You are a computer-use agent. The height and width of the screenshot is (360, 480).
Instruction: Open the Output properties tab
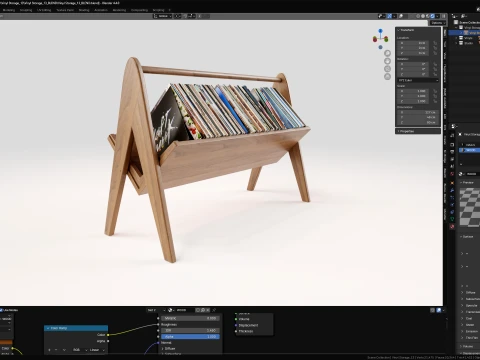452,152
